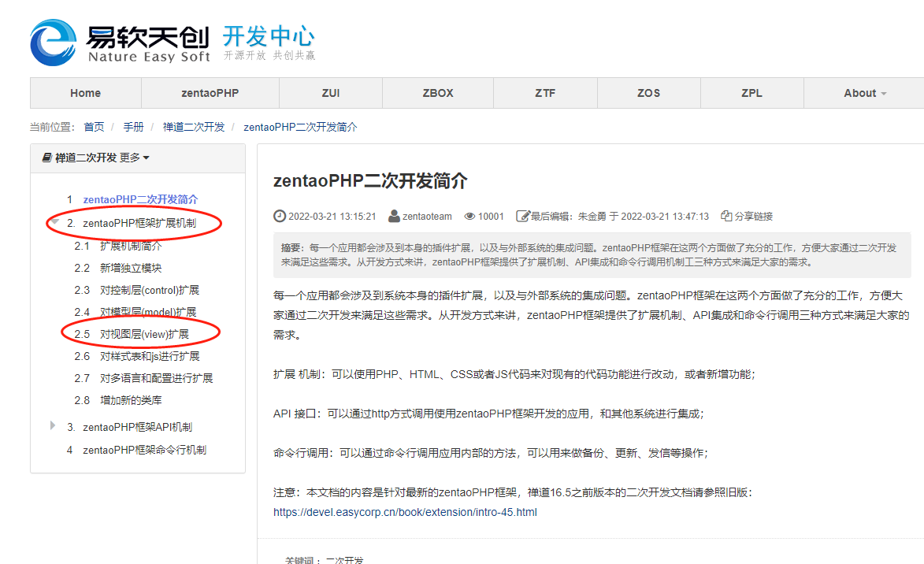The height and width of the screenshot is (564, 924).
Task: Open the Home tab
Action: (85, 93)
